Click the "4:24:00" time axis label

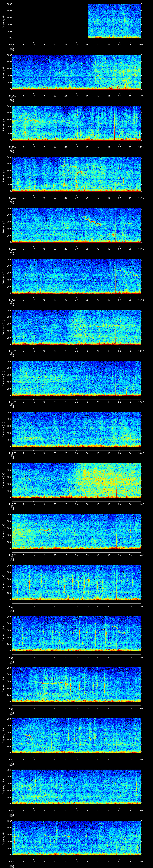pos(12,810)
